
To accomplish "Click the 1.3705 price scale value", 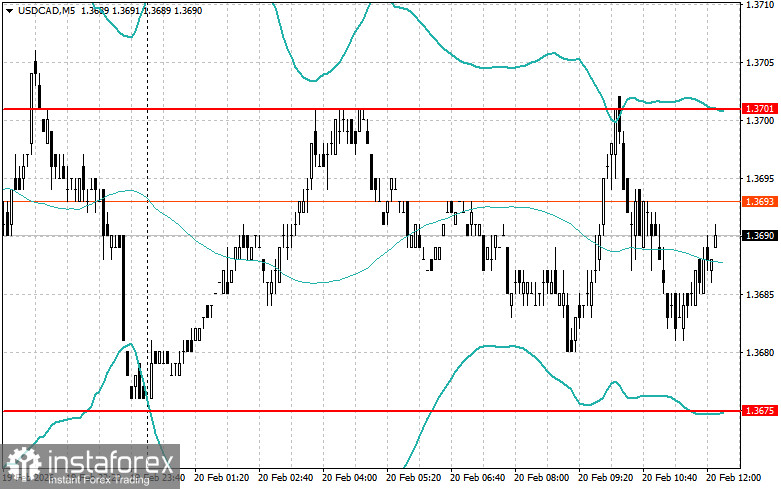I will pos(760,63).
